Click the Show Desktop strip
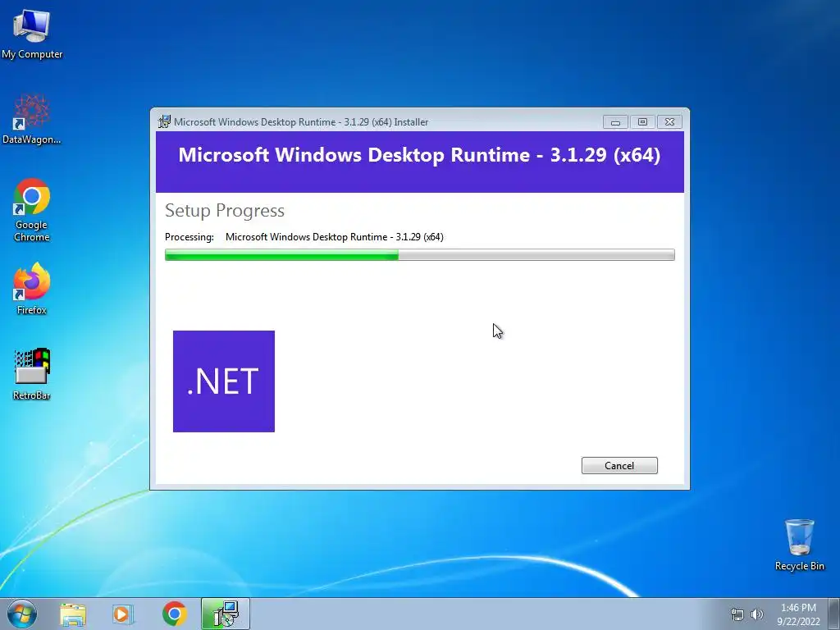 834,614
